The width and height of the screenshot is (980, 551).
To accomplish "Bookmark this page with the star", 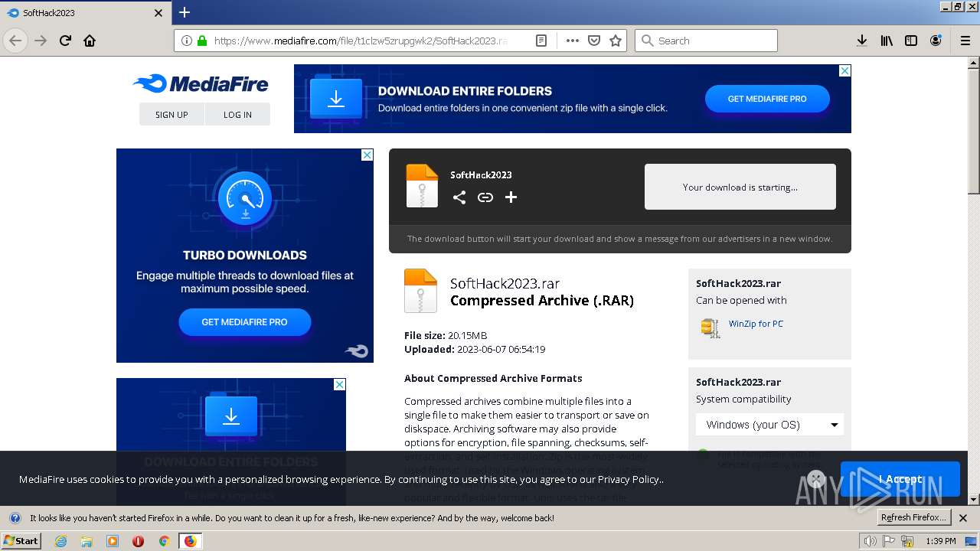I will pyautogui.click(x=616, y=41).
